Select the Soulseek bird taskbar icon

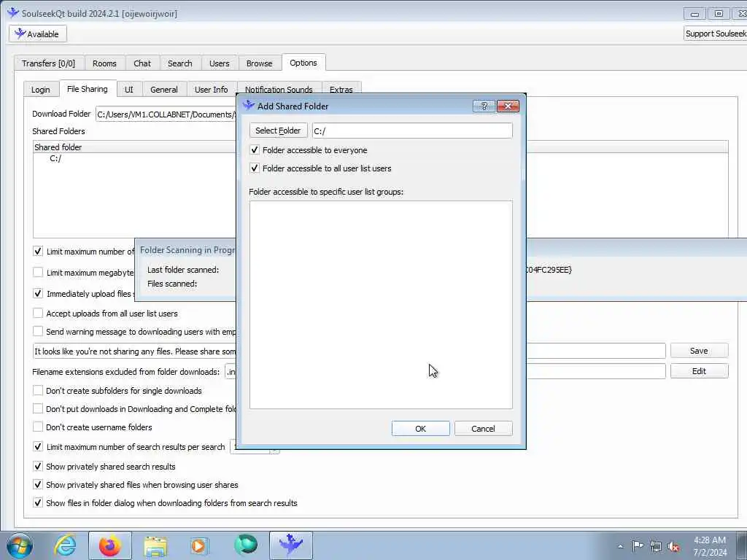[x=291, y=545]
